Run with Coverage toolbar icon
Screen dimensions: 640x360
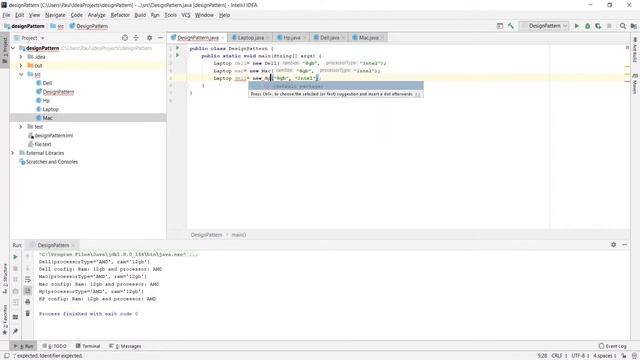click(x=598, y=26)
